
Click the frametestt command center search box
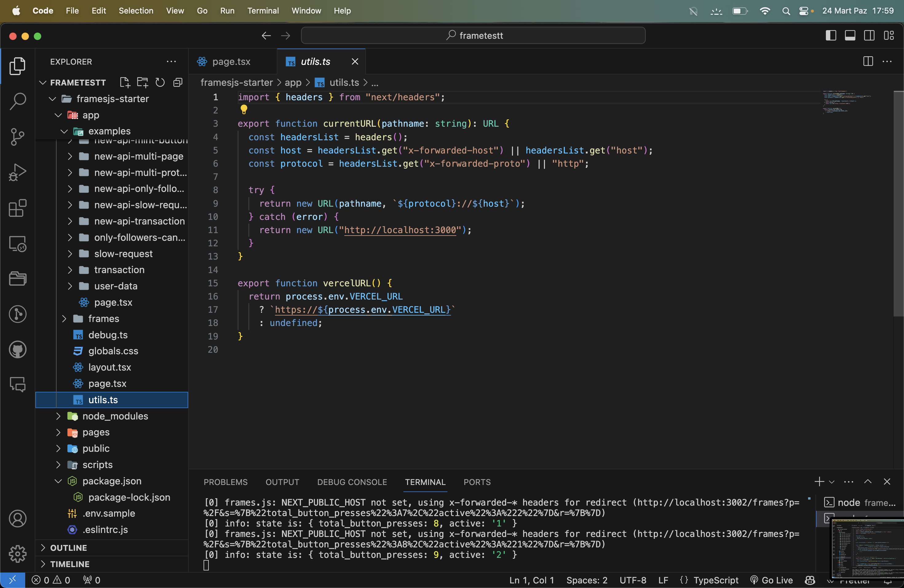(473, 35)
